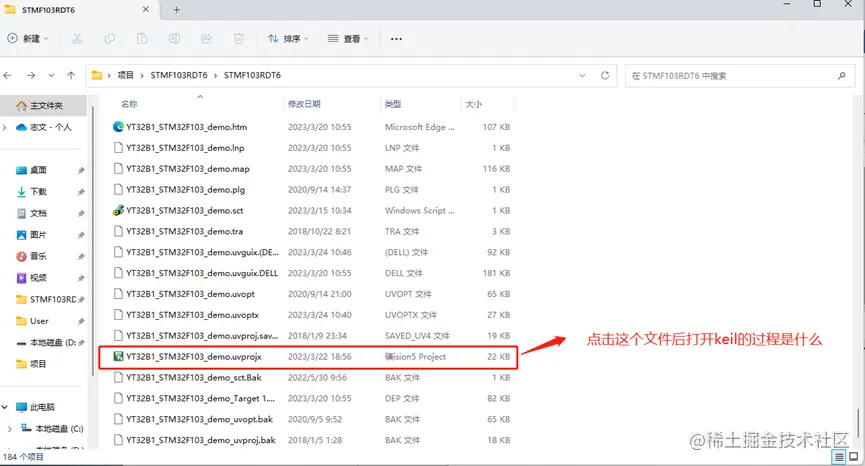Close the STMF103RDT6 tab
This screenshot has width=865, height=466.
146,9
